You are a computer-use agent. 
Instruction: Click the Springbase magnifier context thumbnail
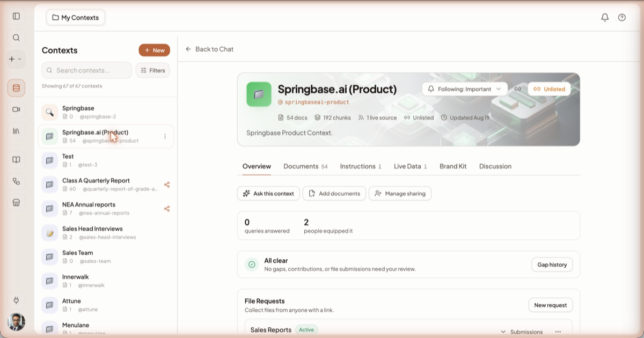[49, 112]
